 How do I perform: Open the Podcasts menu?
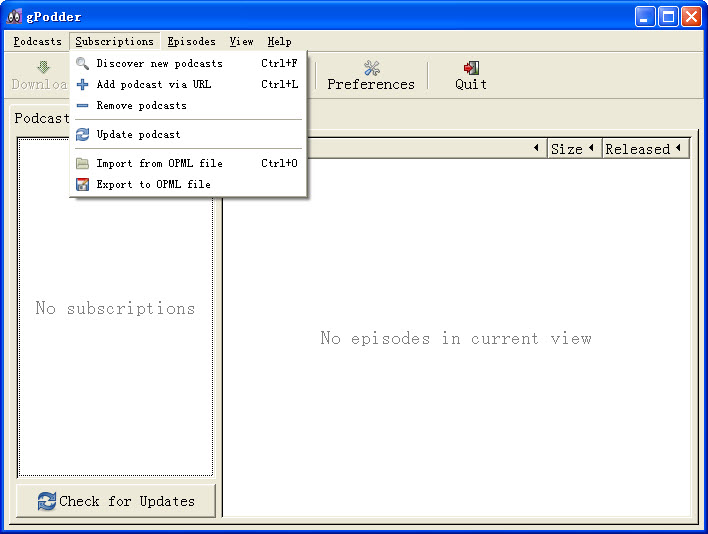[38, 42]
